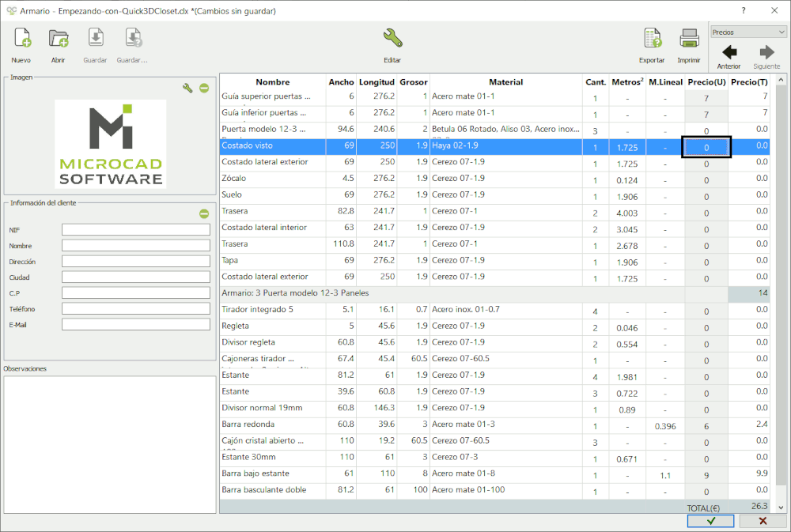
Task: Click the NIF input field
Action: click(136, 230)
